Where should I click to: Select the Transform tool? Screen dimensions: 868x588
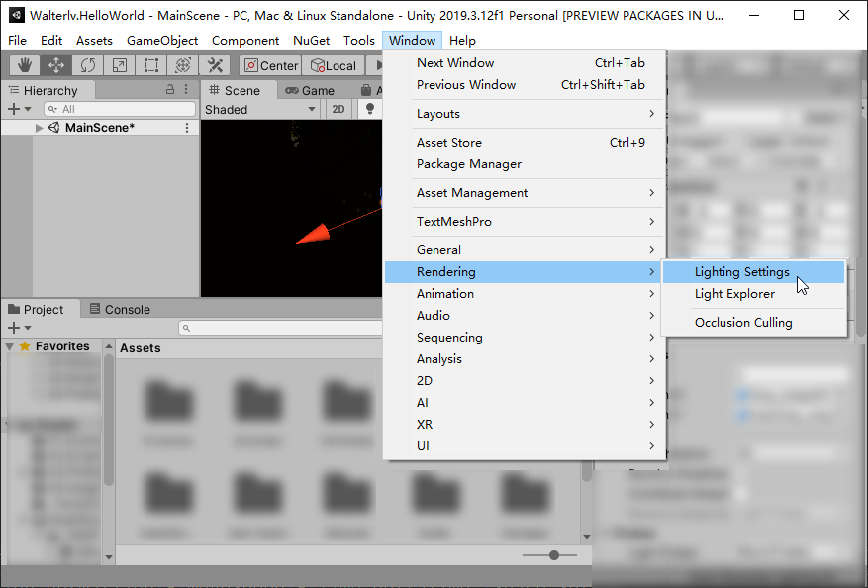pos(182,65)
